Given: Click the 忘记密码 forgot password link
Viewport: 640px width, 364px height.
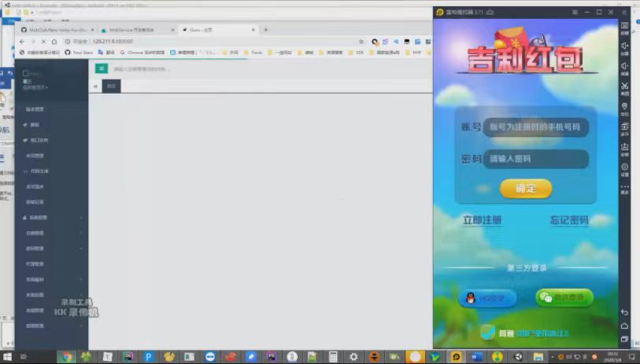Looking at the screenshot, I should click(569, 220).
